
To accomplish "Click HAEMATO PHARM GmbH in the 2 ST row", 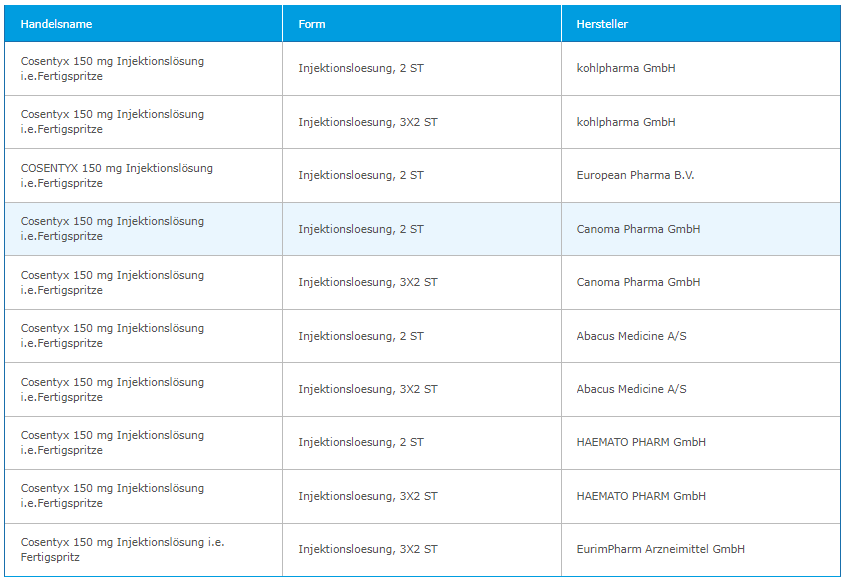I will 641,442.
